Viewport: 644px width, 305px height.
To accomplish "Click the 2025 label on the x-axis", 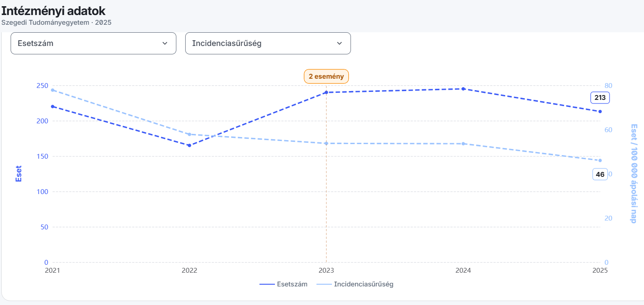I will tap(600, 271).
